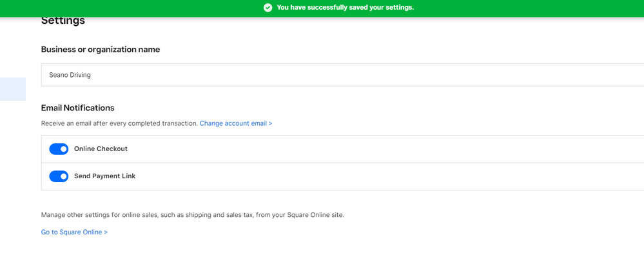This screenshot has height=277, width=644.
Task: Click the "successfully saved your settings" banner message
Action: tap(345, 8)
